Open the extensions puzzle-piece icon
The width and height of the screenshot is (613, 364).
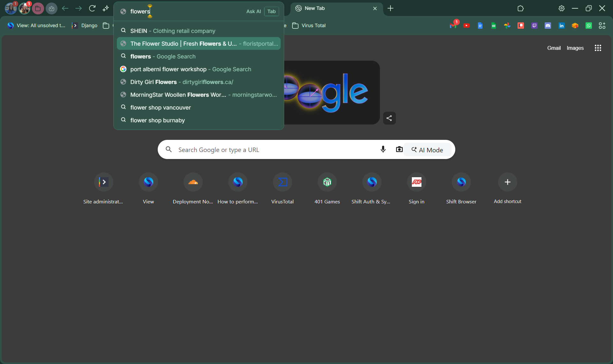[521, 8]
